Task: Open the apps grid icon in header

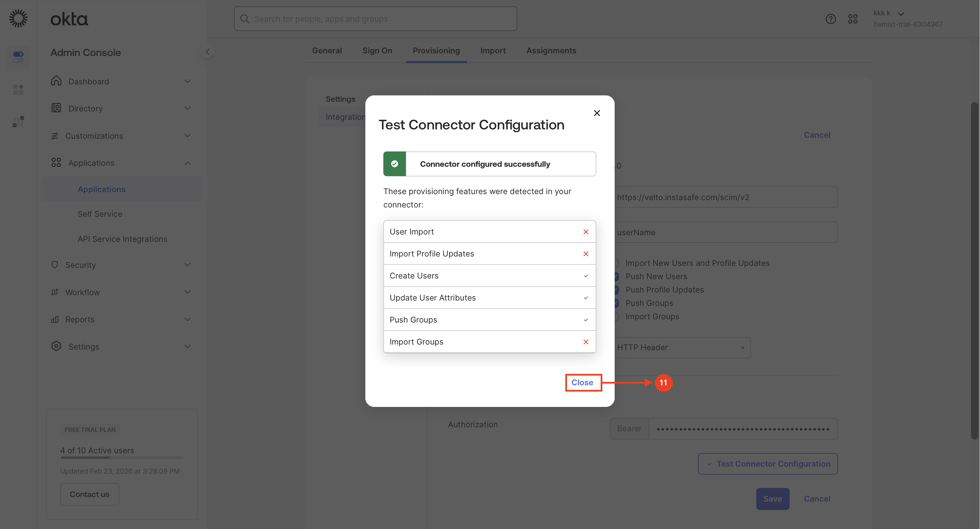Action: [x=853, y=19]
